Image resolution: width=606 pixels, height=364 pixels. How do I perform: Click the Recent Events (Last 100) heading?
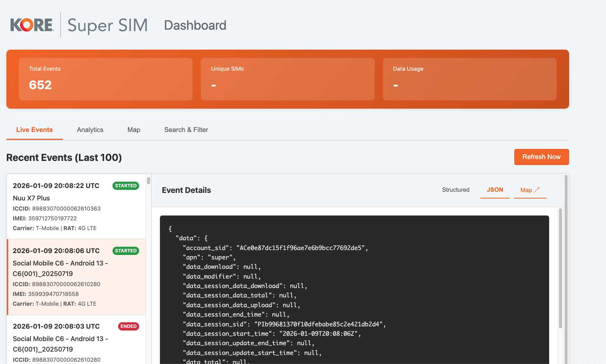click(x=64, y=158)
